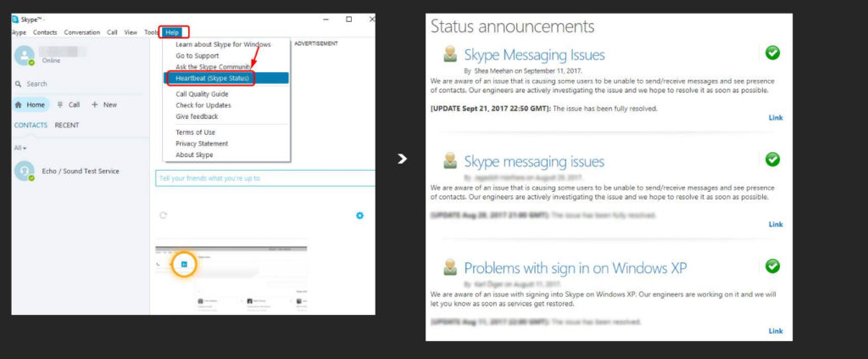The width and height of the screenshot is (868, 359).
Task: Click green checkmark for August messaging issue
Action: 772,160
